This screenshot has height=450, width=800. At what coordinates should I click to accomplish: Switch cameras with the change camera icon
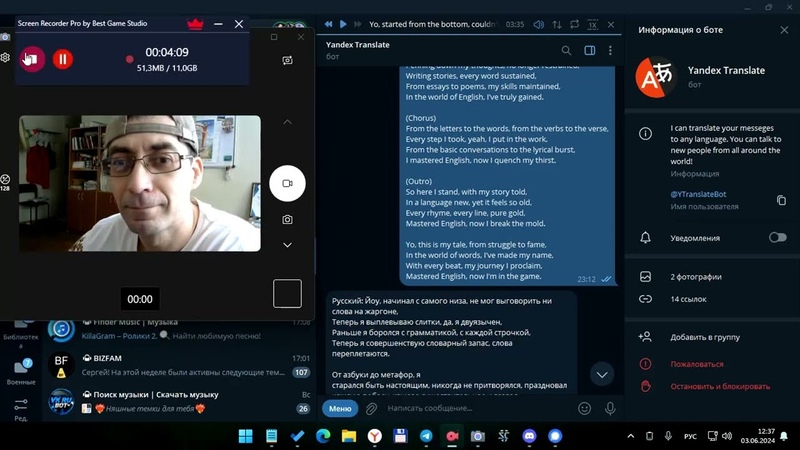click(287, 60)
